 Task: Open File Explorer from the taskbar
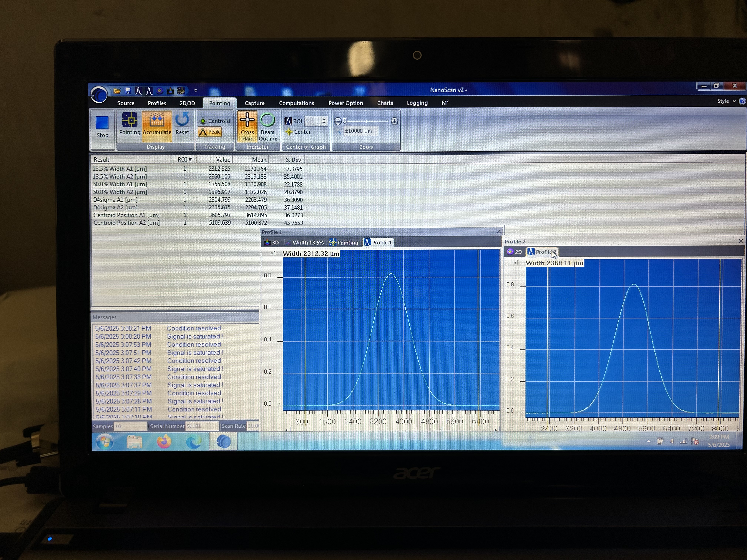pyautogui.click(x=134, y=442)
